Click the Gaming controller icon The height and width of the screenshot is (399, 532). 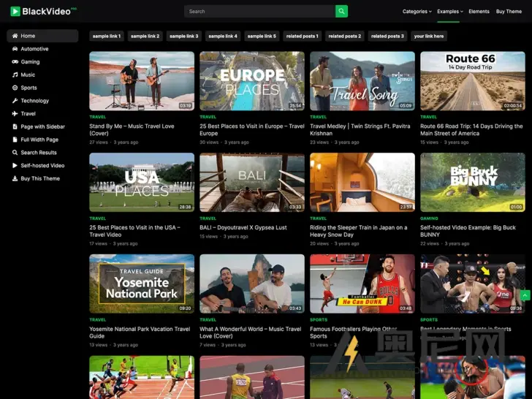coord(15,61)
